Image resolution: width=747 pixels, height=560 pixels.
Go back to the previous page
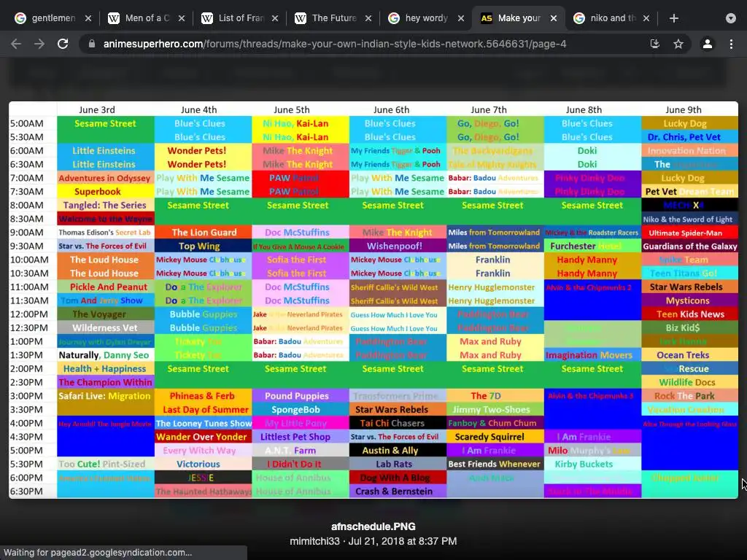(16, 44)
